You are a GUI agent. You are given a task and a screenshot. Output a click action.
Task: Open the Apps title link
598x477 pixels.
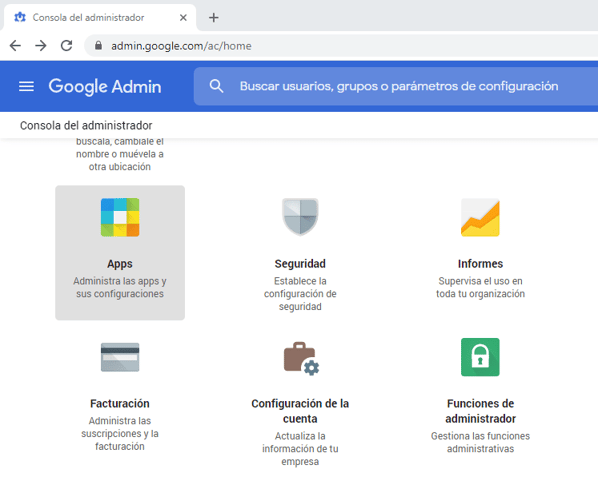[120, 264]
